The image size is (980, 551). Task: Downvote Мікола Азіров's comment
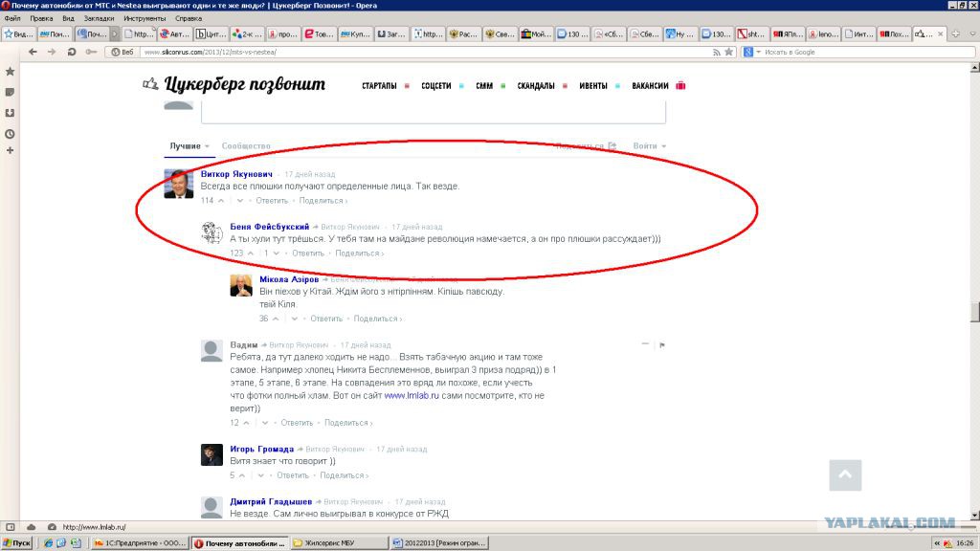click(x=295, y=319)
